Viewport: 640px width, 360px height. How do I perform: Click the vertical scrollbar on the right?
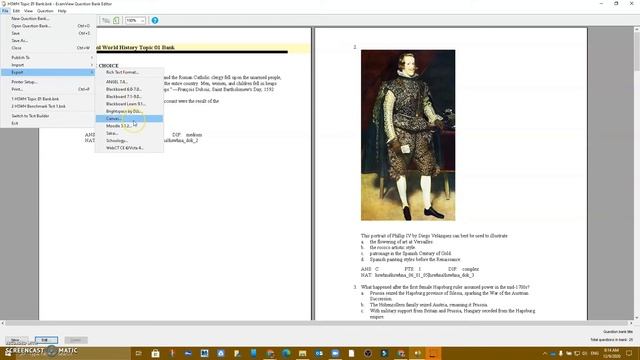(637, 173)
